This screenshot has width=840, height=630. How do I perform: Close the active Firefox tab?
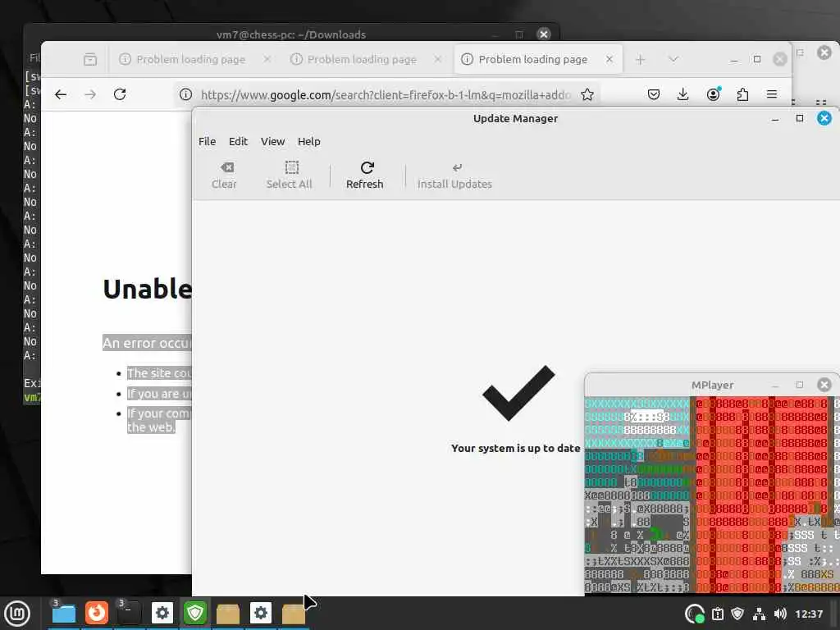609,59
